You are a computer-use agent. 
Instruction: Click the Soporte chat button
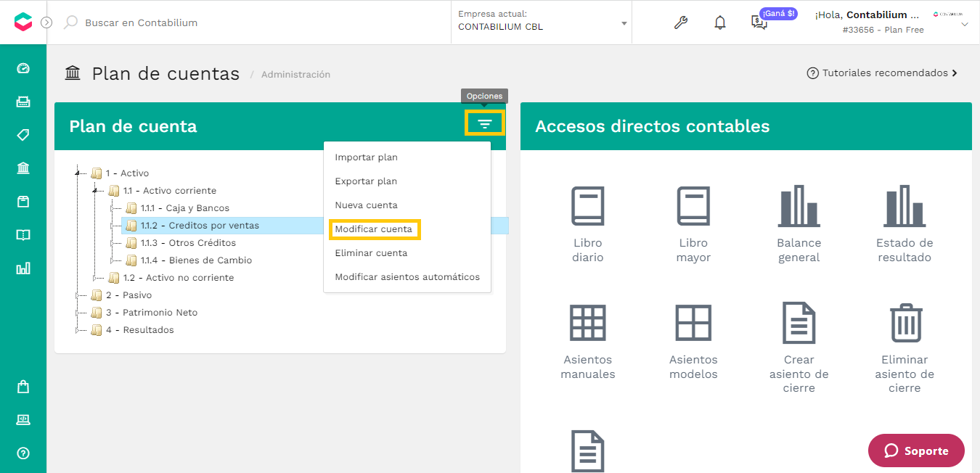click(x=916, y=451)
